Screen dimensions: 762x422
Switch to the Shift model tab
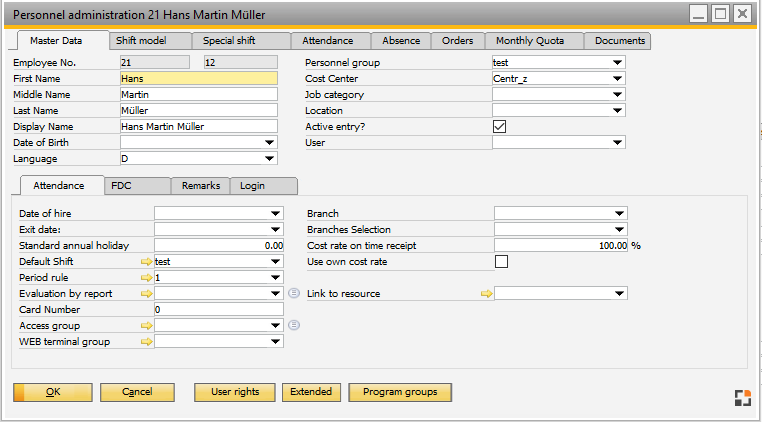(140, 41)
